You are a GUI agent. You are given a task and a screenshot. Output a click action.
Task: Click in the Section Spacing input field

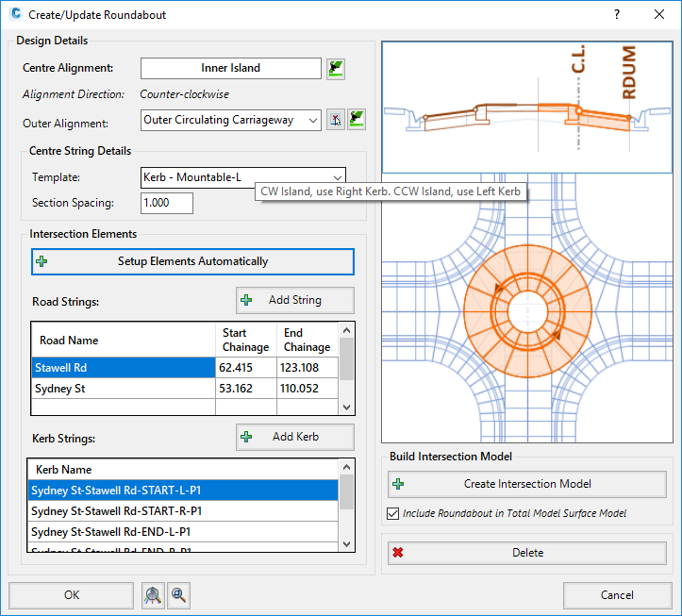(166, 203)
